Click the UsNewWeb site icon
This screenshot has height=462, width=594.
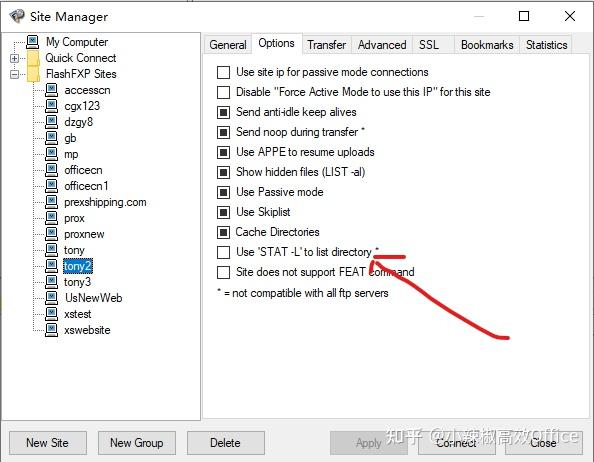coord(52,298)
